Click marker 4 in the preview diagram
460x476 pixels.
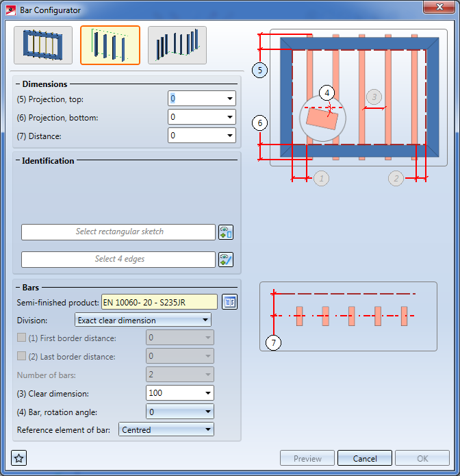tap(327, 92)
